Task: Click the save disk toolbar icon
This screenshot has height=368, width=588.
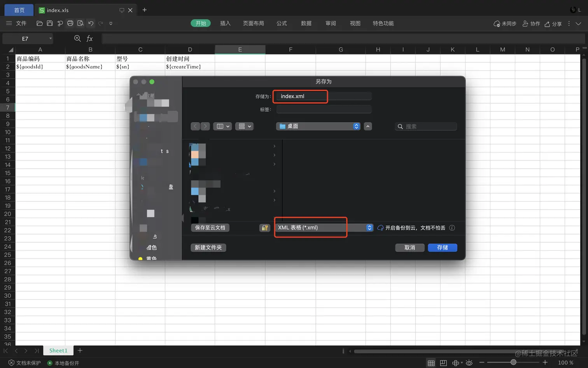Action: click(50, 23)
